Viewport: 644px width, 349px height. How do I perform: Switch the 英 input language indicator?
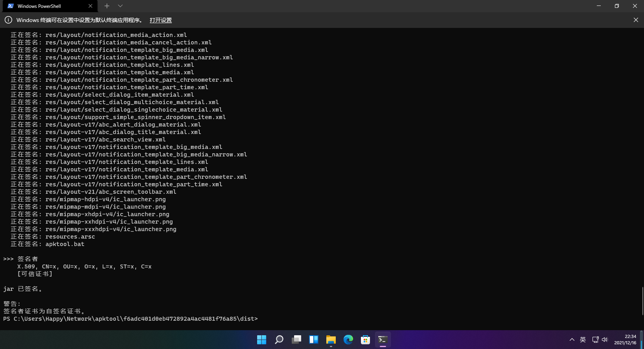(583, 340)
